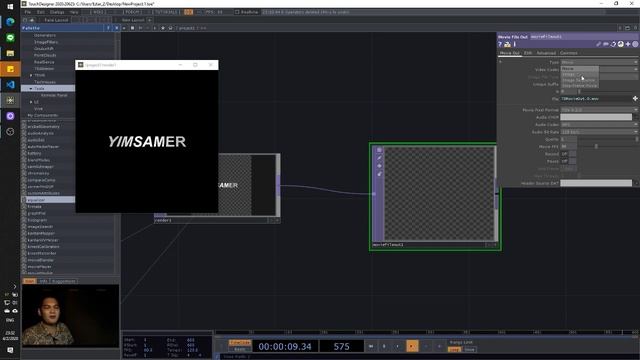
Task: Choose Stop-Frame Movie in the open list
Action: (579, 86)
